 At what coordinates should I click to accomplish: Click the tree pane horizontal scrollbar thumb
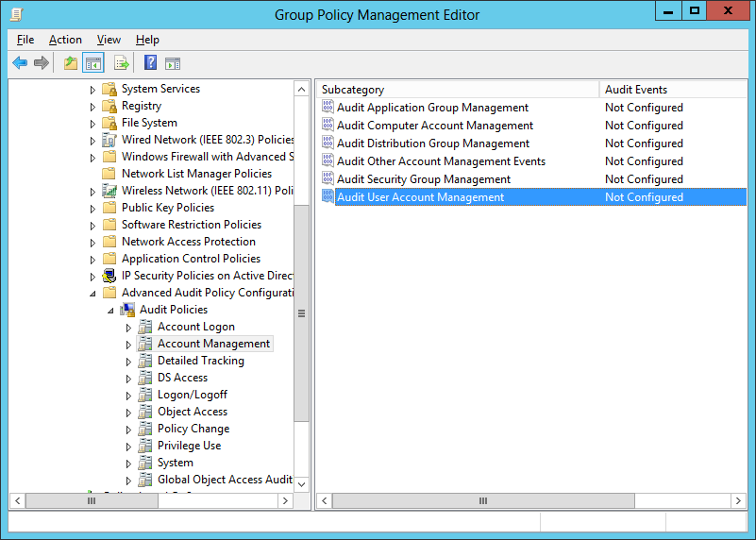click(x=92, y=500)
